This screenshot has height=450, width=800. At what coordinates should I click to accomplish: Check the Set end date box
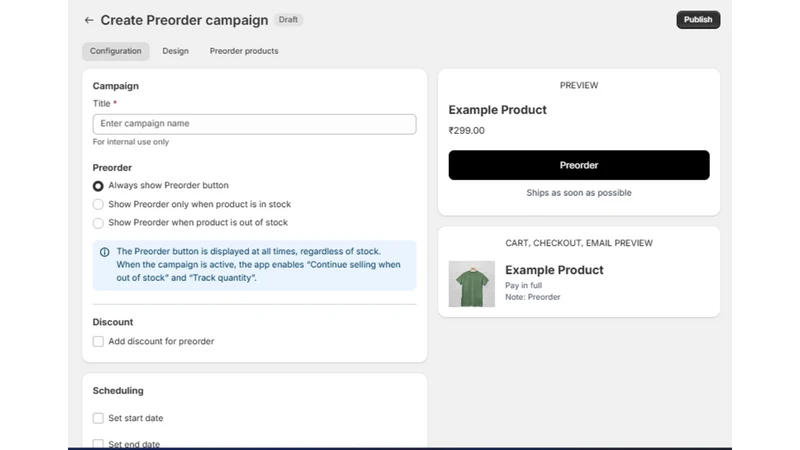[x=98, y=444]
